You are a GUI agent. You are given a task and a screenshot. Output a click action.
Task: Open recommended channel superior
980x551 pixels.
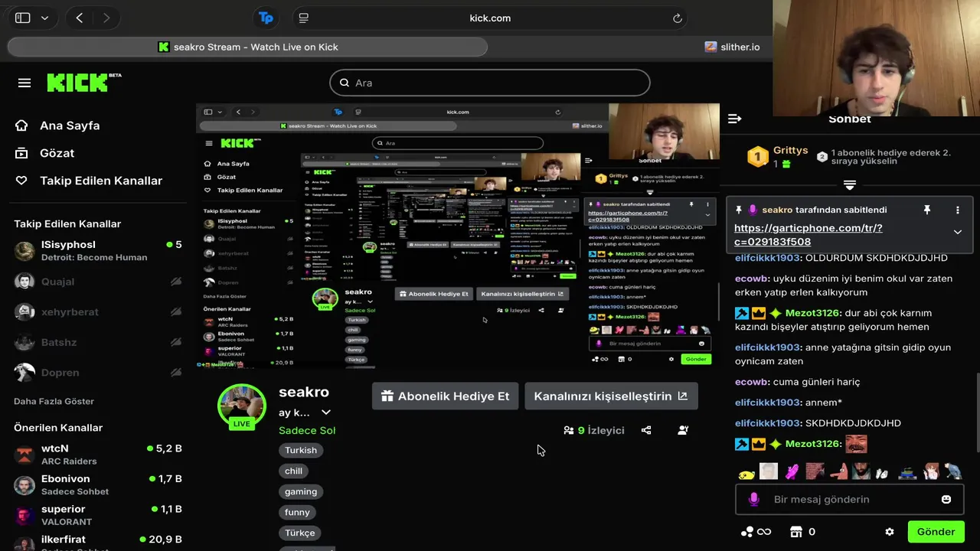98,515
